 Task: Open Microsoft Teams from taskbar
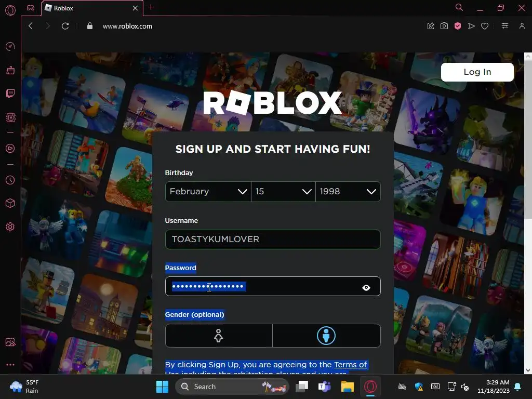point(324,387)
